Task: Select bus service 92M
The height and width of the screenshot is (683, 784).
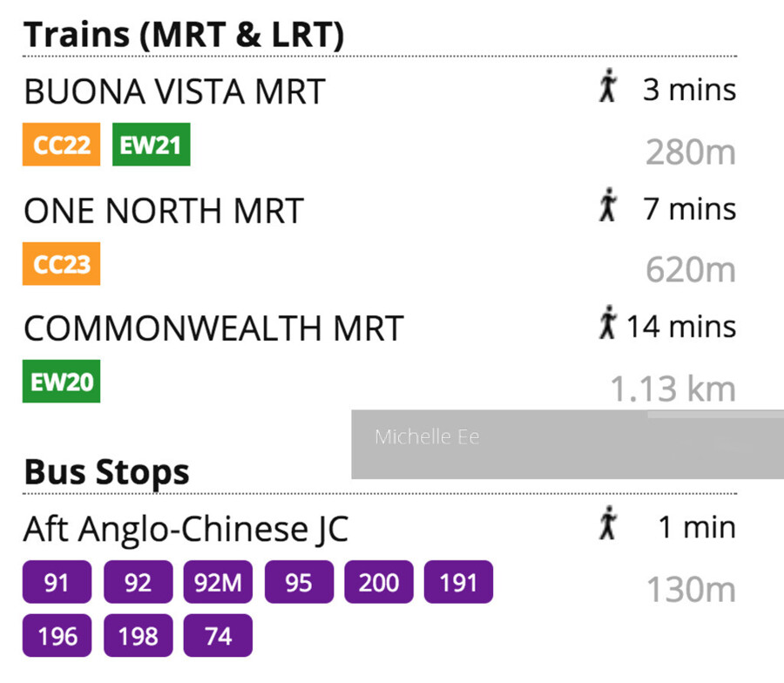Action: click(x=218, y=582)
